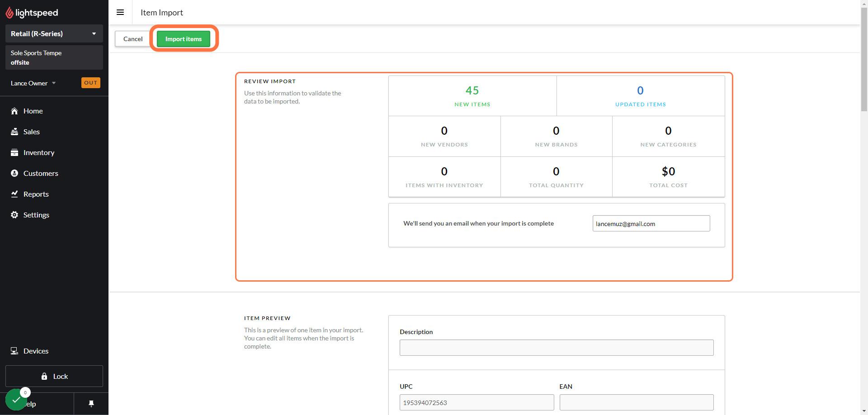Click the scrollbar down arrow
This screenshot has width=868, height=415.
point(864,411)
